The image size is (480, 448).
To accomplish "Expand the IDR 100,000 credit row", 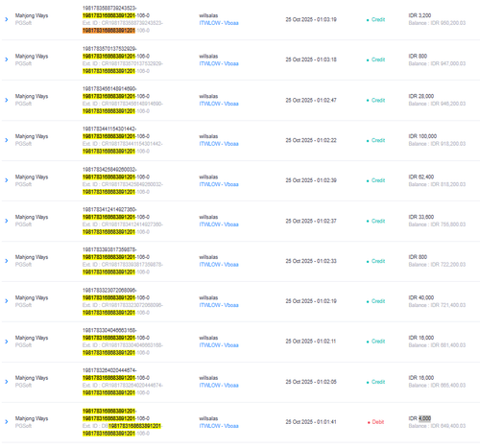I will [7, 140].
